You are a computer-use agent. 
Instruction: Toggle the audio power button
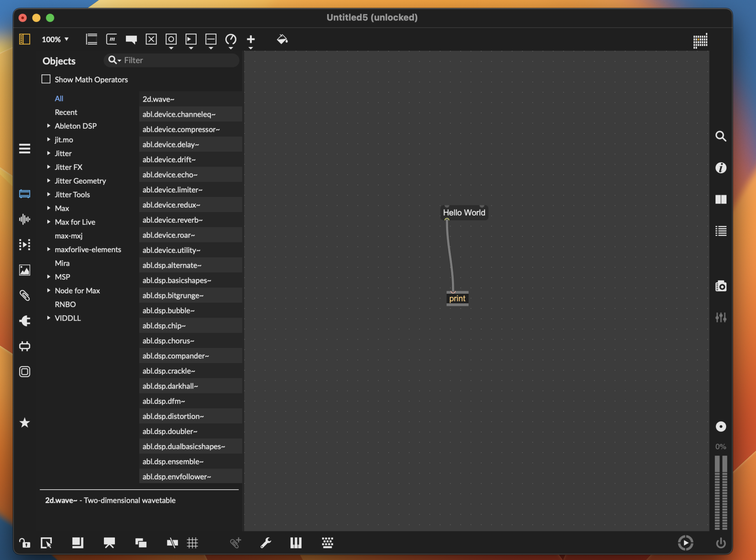pyautogui.click(x=720, y=543)
